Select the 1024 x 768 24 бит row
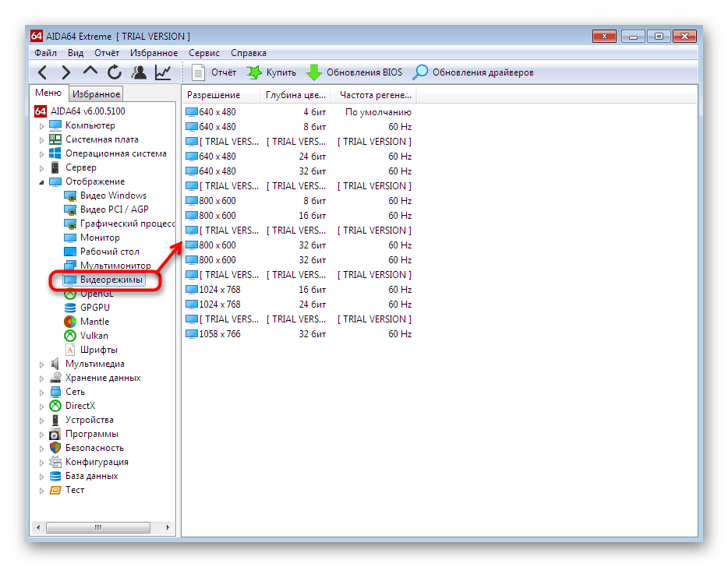 (x=299, y=305)
